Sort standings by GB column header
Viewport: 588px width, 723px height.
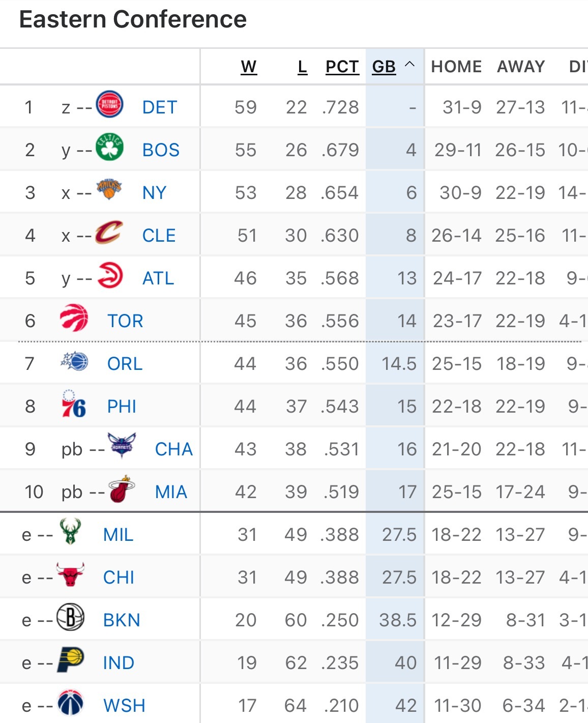384,67
